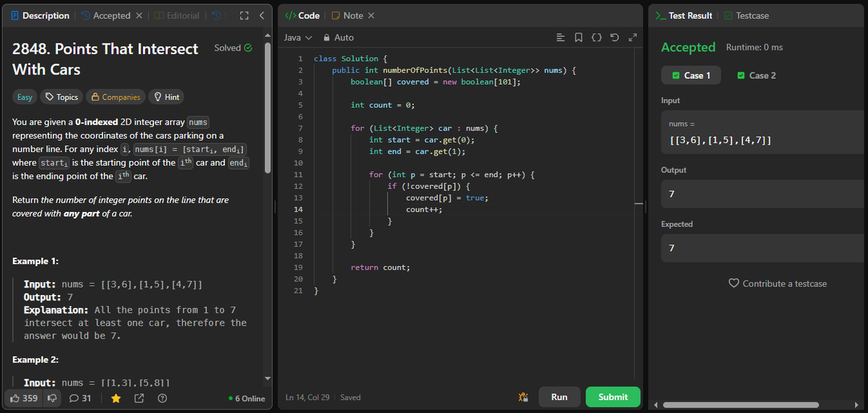The height and width of the screenshot is (413, 868).
Task: Click the problem title '2848. Points That Intersect With Cars'
Action: click(x=106, y=59)
